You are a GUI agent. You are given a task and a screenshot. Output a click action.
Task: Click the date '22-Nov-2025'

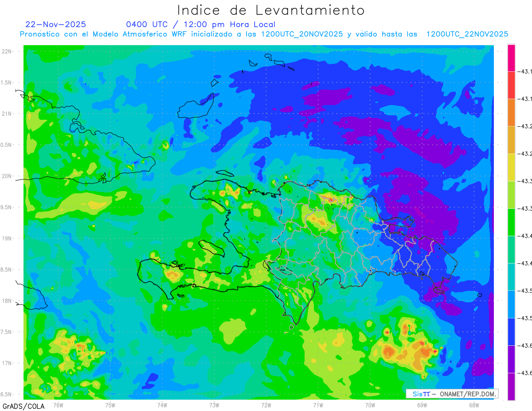(x=56, y=24)
